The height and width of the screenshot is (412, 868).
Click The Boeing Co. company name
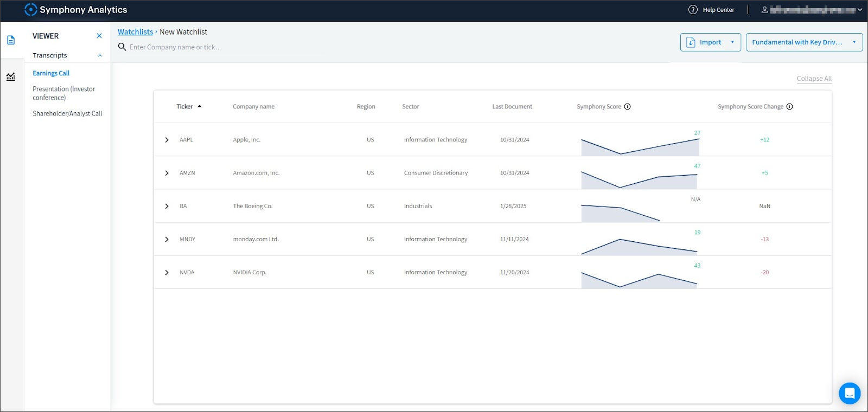click(253, 206)
